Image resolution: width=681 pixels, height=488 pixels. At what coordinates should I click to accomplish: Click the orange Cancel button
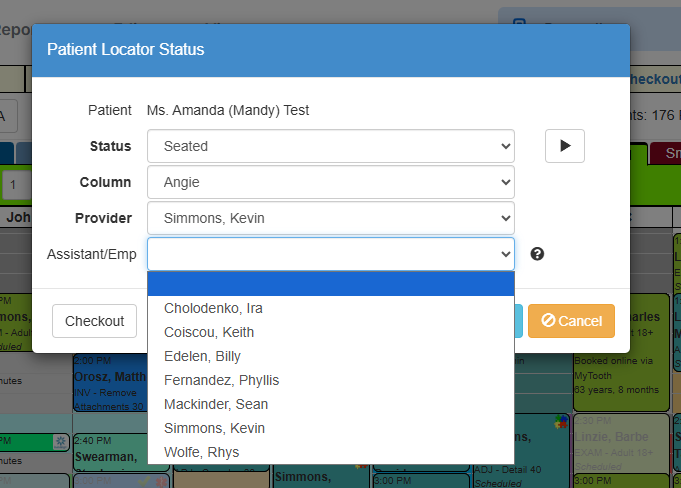[x=571, y=321]
